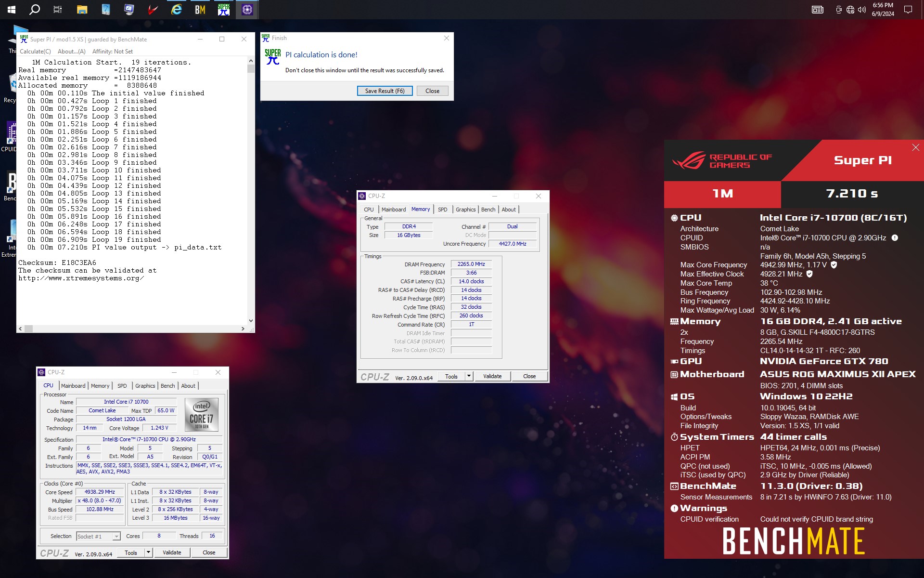Click Validate in memory CPU-Z window

(x=492, y=377)
